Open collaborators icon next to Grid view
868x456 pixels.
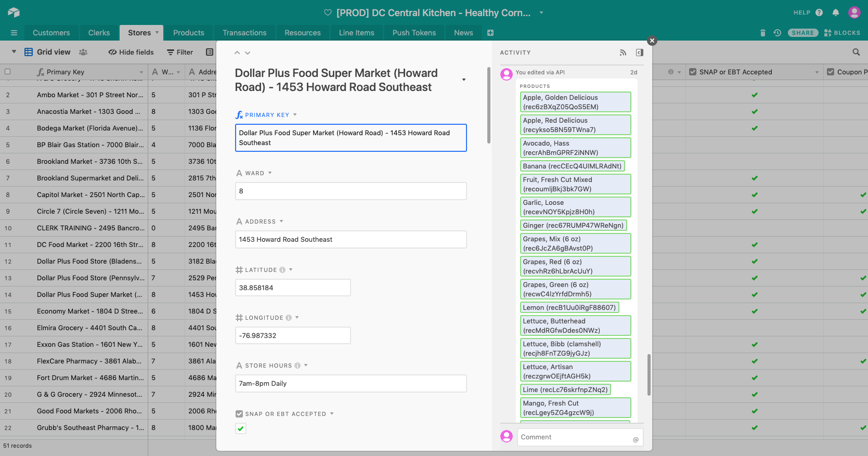pos(83,52)
